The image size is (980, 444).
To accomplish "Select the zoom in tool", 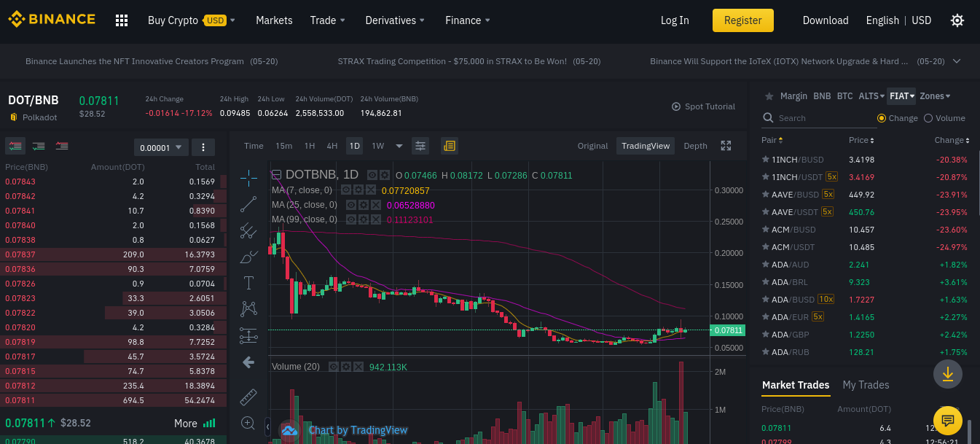I will (248, 423).
